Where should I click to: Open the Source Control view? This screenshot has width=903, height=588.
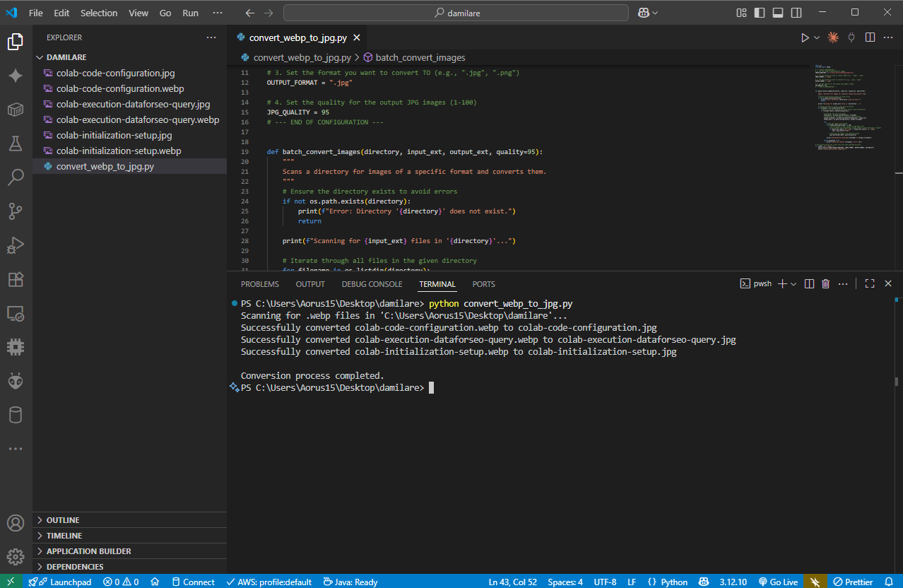pyautogui.click(x=16, y=211)
